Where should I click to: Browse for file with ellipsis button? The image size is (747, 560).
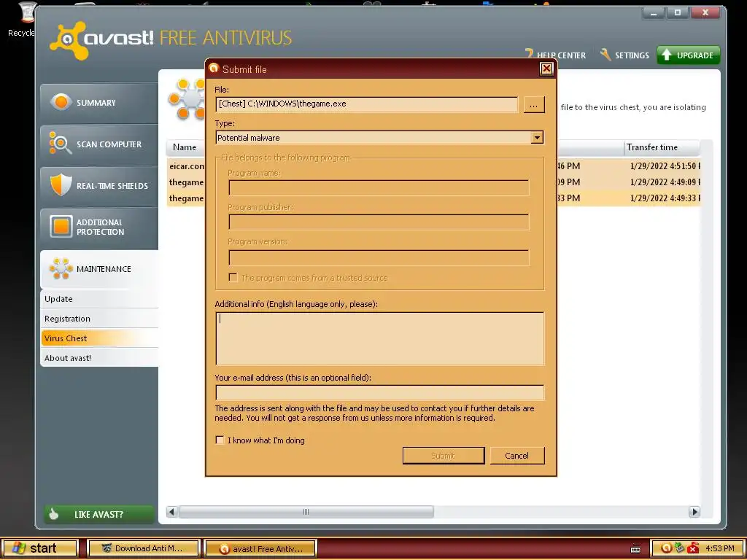533,105
